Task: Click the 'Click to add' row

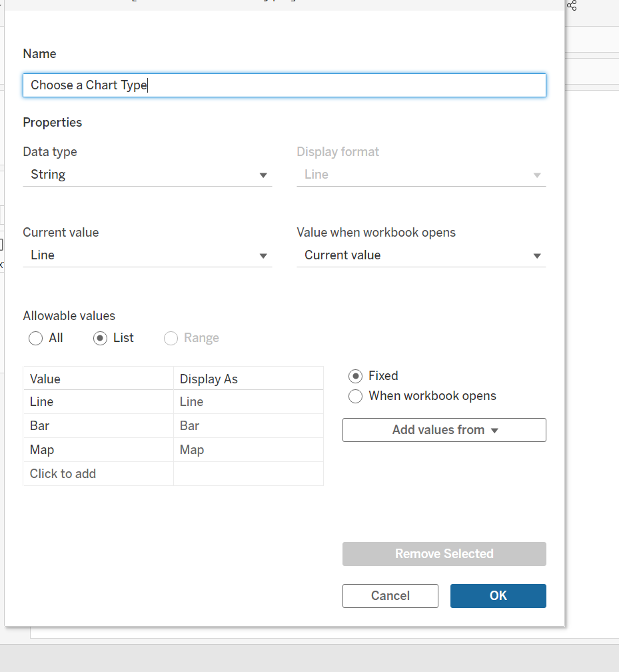Action: click(98, 474)
